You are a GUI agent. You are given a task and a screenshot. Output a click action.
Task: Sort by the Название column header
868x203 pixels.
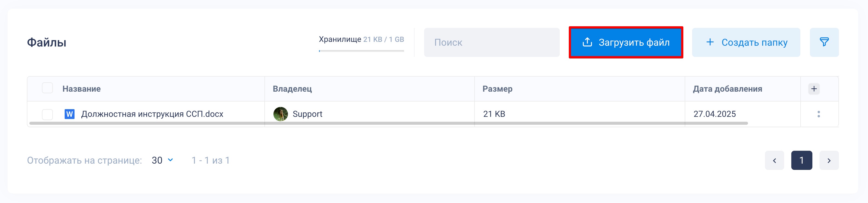[x=82, y=89]
